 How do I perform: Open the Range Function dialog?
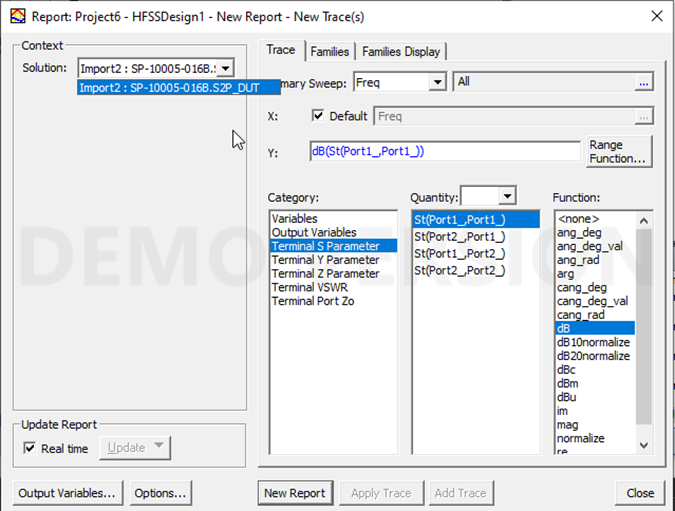[619, 152]
